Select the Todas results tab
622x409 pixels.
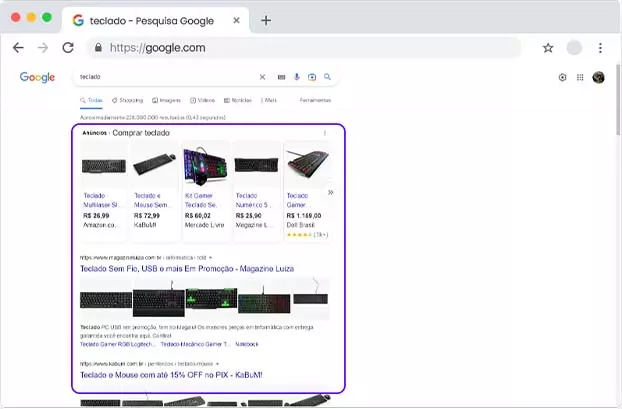click(92, 100)
